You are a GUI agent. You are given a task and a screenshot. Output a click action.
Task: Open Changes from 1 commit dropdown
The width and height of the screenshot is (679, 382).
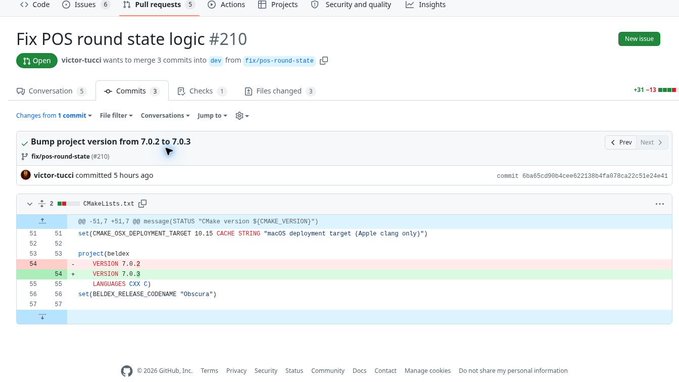(54, 116)
